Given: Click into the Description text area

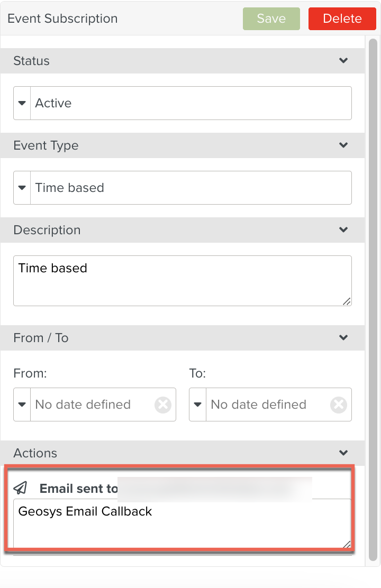Looking at the screenshot, I should click(182, 281).
